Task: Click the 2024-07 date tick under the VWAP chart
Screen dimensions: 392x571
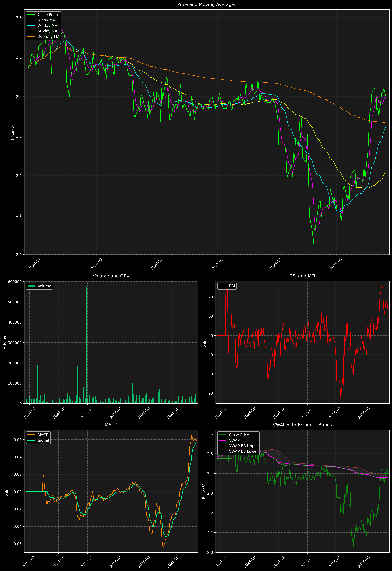Action: 220,562
